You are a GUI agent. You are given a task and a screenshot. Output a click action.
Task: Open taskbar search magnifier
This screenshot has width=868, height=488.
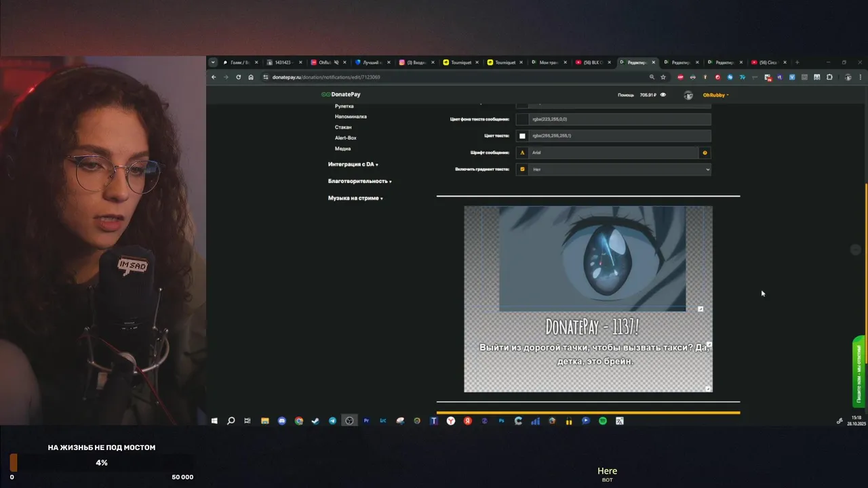coord(231,421)
